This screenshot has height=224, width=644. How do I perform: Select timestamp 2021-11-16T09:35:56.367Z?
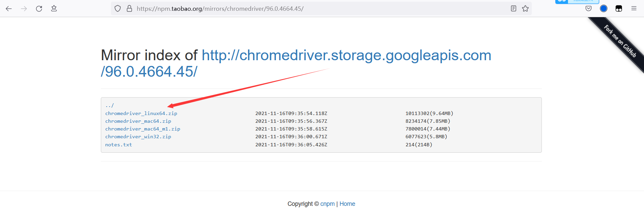tap(291, 121)
